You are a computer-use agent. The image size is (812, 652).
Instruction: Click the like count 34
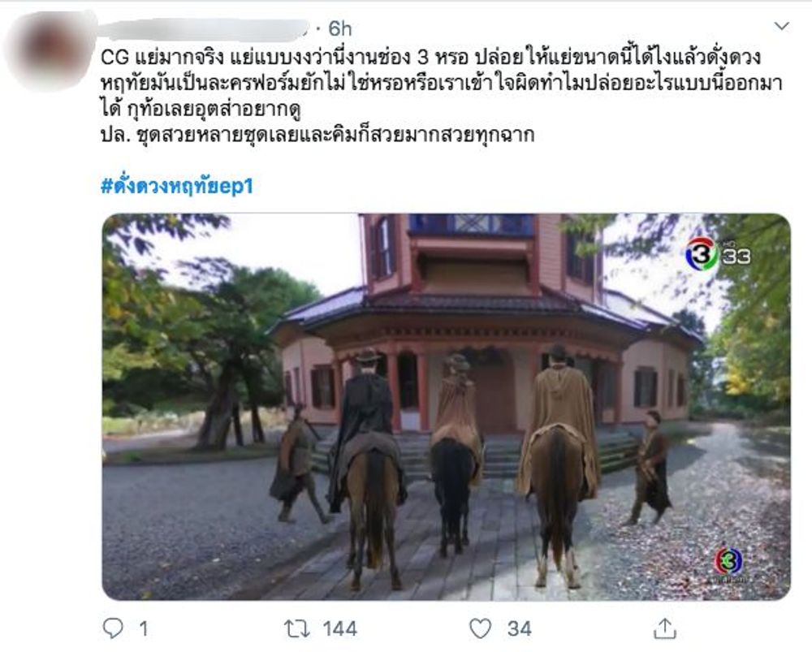click(520, 628)
